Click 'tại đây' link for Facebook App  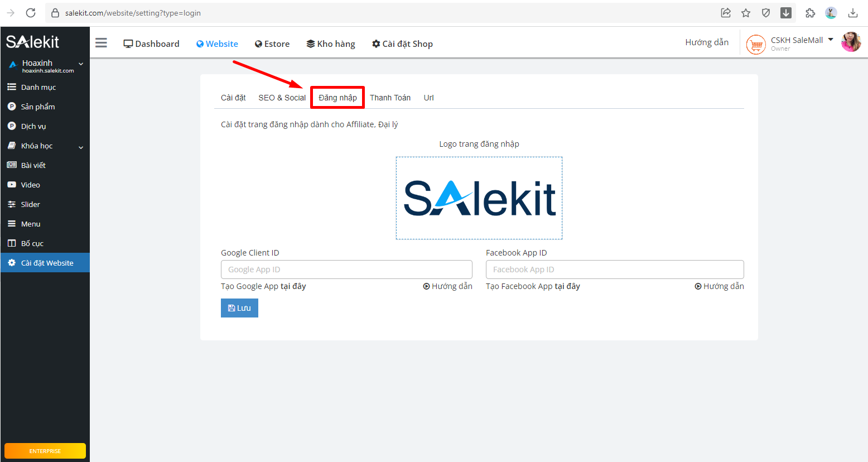(x=567, y=286)
